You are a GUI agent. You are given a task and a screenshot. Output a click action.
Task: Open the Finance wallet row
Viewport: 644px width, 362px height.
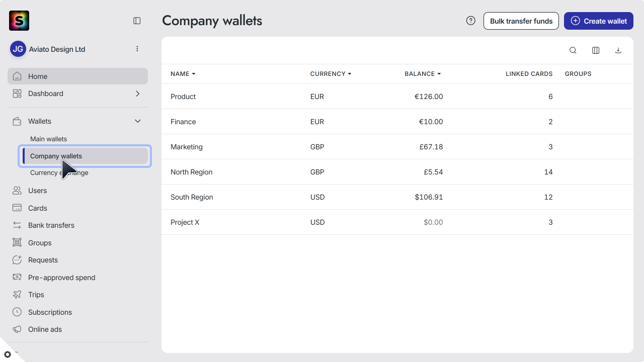pyautogui.click(x=397, y=122)
